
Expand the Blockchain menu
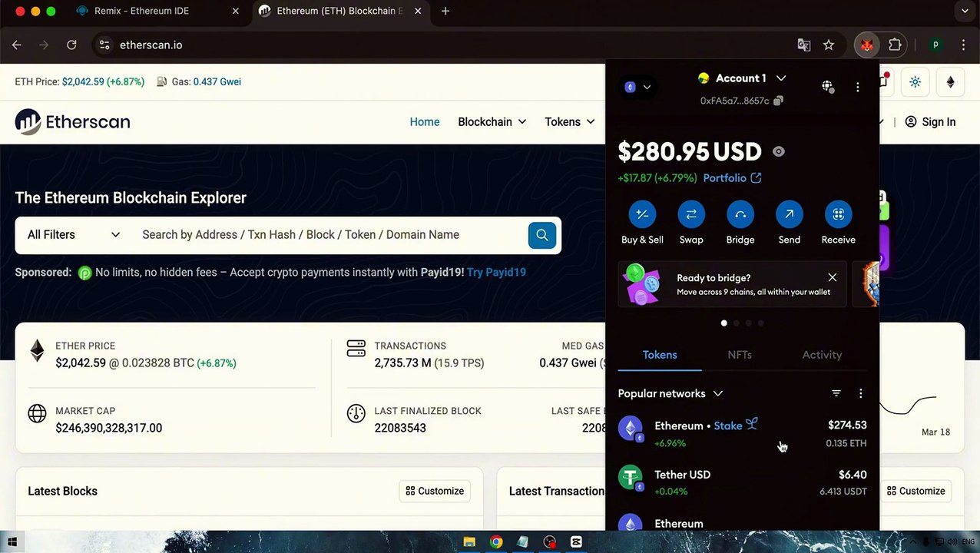click(x=492, y=121)
